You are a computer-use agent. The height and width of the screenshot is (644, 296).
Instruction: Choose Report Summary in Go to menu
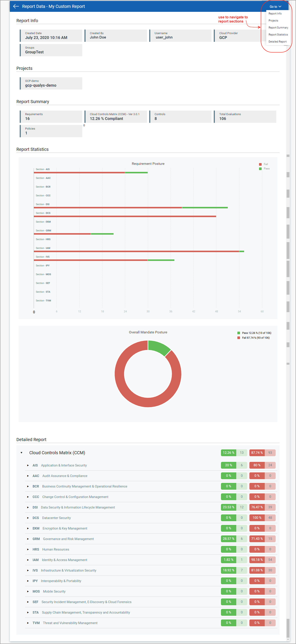[x=278, y=28]
